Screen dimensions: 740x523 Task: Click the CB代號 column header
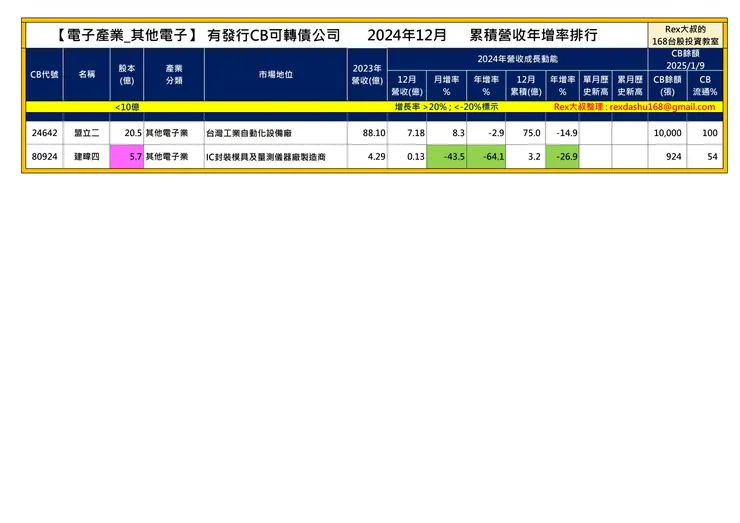44,74
